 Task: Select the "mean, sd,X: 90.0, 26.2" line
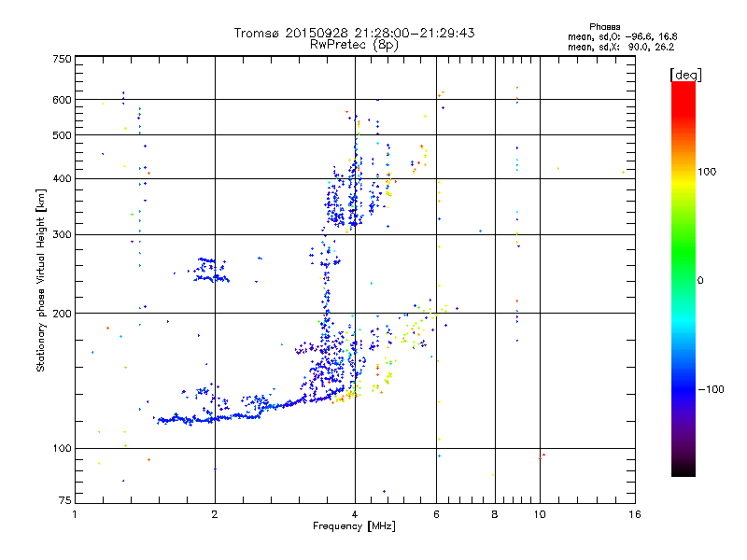click(621, 48)
